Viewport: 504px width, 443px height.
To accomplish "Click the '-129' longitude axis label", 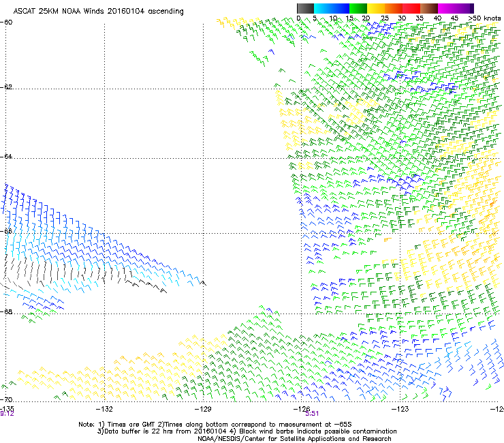I will click(x=203, y=409).
